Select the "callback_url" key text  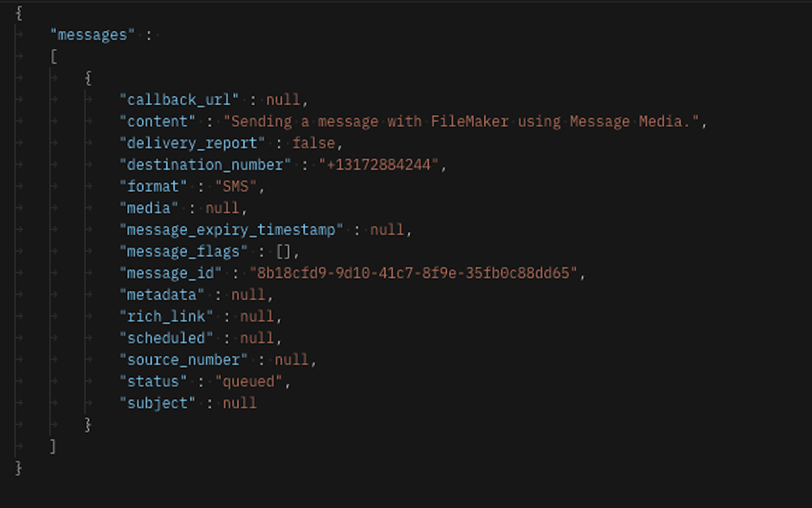click(179, 100)
